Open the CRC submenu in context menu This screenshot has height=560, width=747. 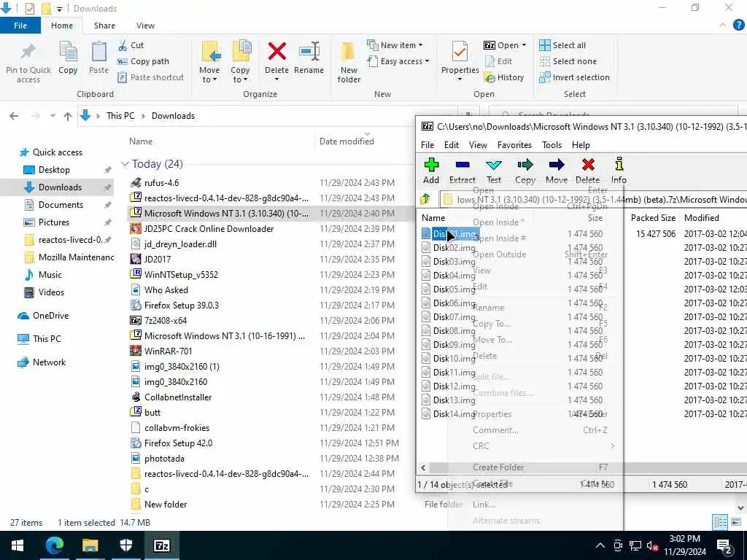pos(543,446)
